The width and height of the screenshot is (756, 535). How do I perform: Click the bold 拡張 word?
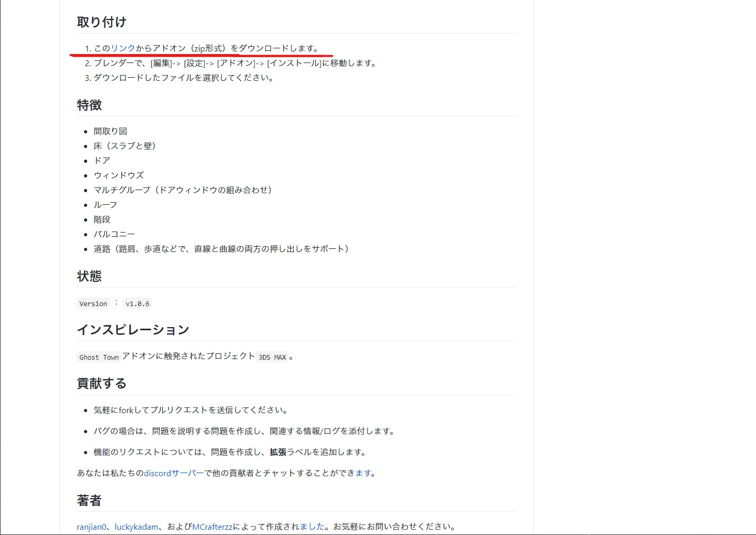(x=278, y=452)
